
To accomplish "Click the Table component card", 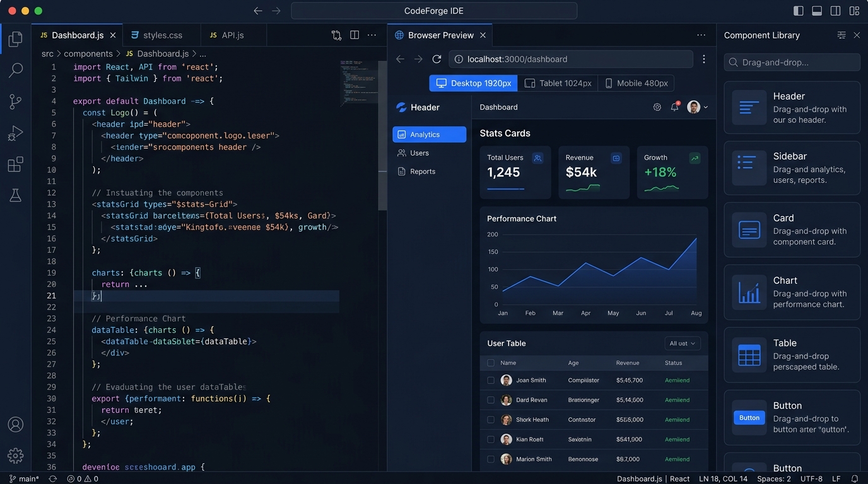I will pyautogui.click(x=792, y=355).
